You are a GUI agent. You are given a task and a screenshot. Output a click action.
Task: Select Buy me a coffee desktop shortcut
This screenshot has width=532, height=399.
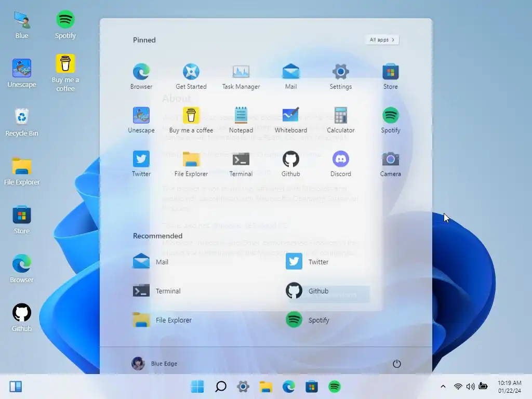(65, 73)
